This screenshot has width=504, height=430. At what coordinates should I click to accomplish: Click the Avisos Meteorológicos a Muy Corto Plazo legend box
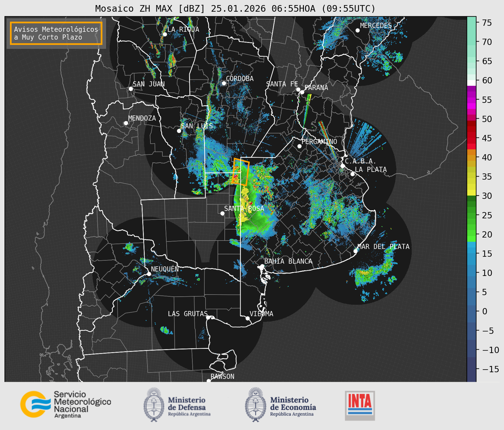[56, 33]
